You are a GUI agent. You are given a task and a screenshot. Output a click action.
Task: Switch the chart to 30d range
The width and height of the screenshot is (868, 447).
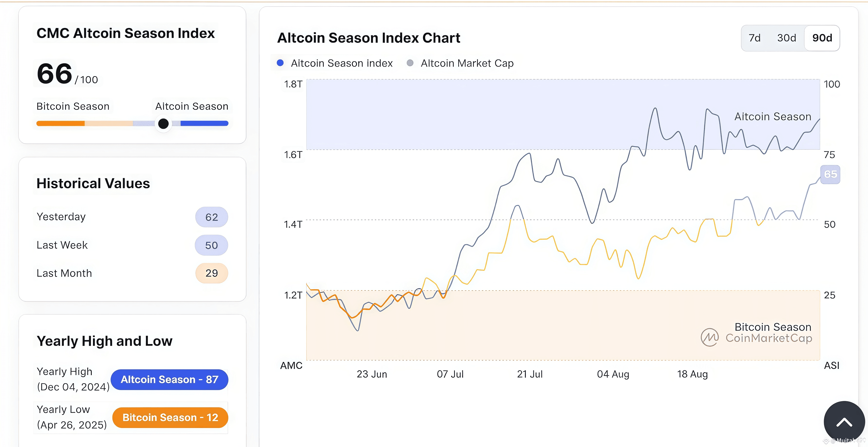coord(786,38)
